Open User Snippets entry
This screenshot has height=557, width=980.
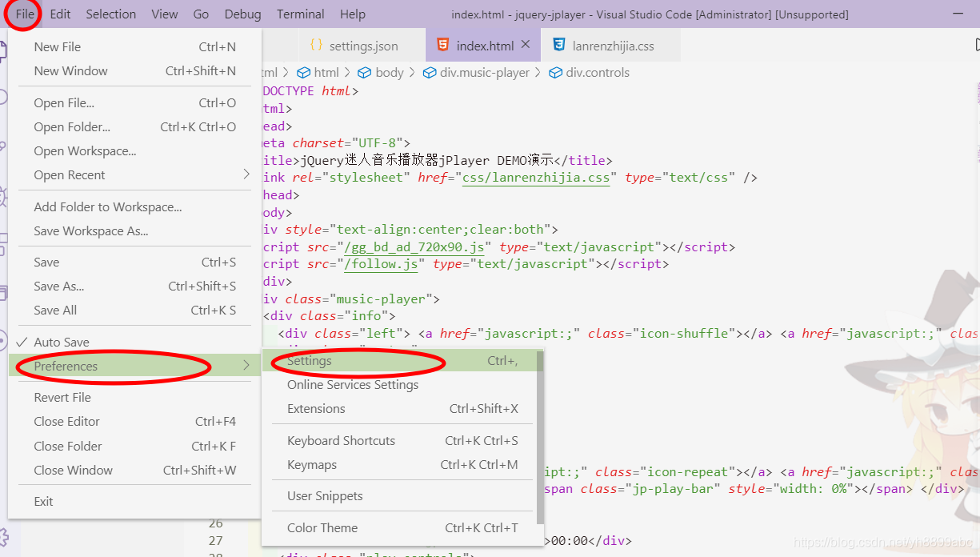point(400,496)
